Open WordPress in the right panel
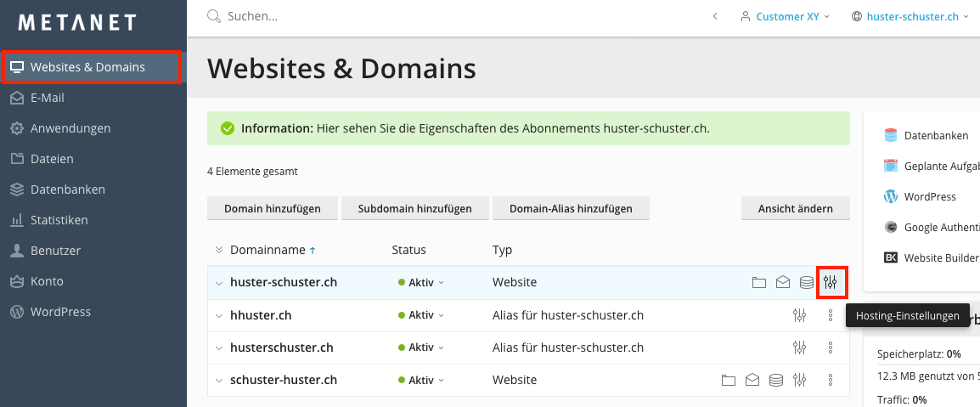This screenshot has width=980, height=407. click(x=929, y=196)
